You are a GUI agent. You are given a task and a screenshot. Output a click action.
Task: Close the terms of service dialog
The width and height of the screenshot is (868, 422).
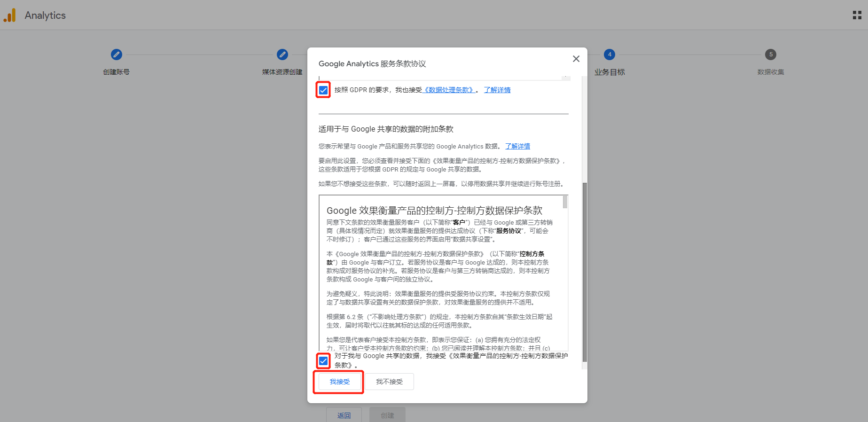click(576, 59)
